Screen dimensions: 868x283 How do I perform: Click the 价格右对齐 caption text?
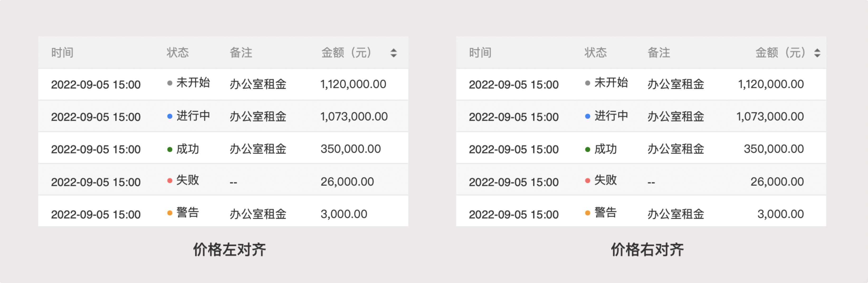(x=647, y=250)
